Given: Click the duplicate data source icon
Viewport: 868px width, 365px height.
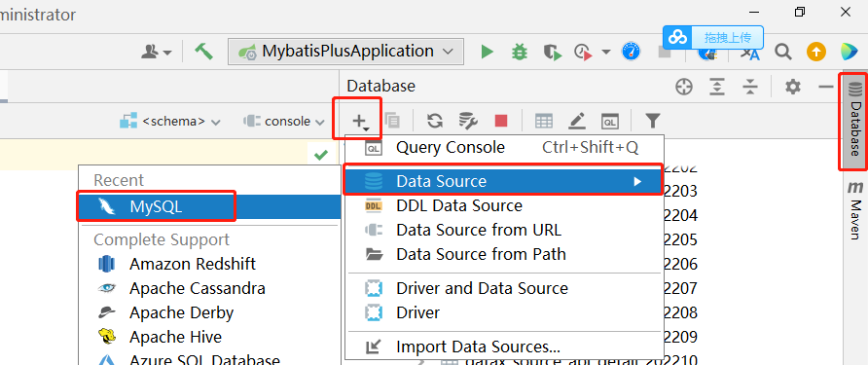Looking at the screenshot, I should tap(392, 121).
